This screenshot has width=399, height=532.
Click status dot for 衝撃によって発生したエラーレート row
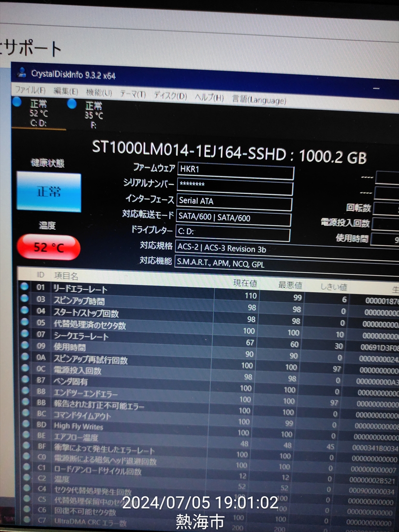26,445
